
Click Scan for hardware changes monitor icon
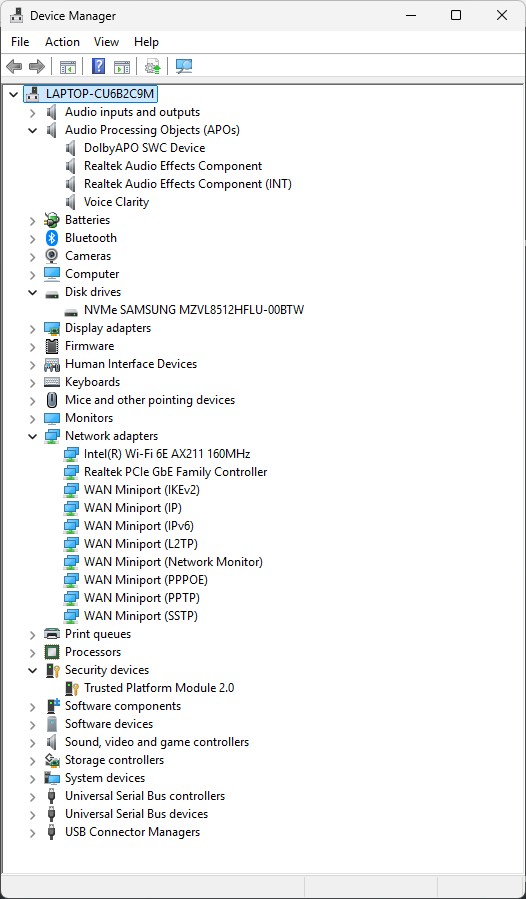pyautogui.click(x=184, y=67)
